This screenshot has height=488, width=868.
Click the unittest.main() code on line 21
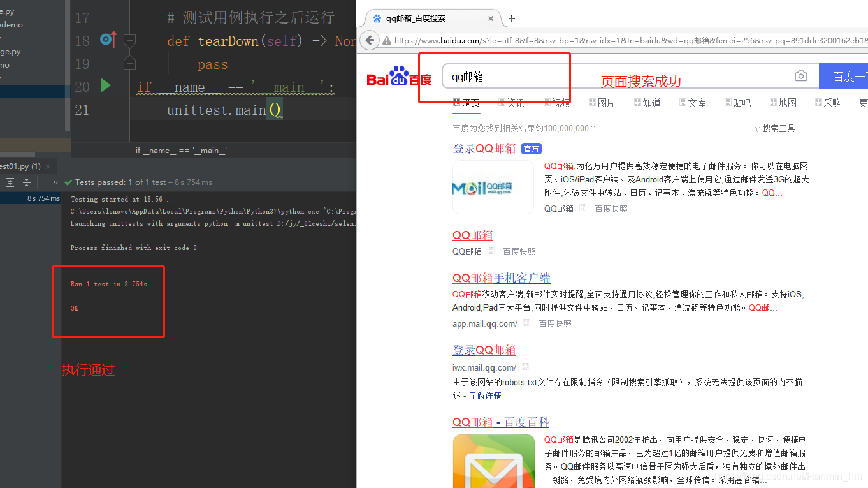[224, 110]
